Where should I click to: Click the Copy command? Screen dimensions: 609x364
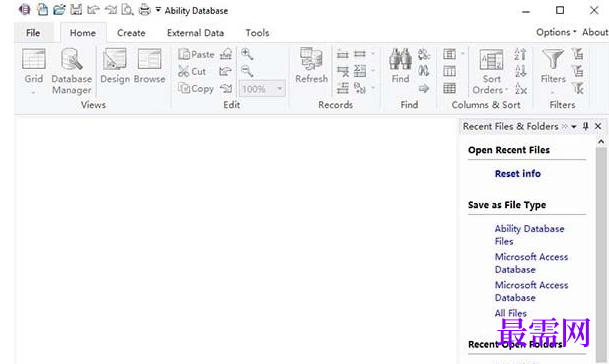tap(196, 89)
